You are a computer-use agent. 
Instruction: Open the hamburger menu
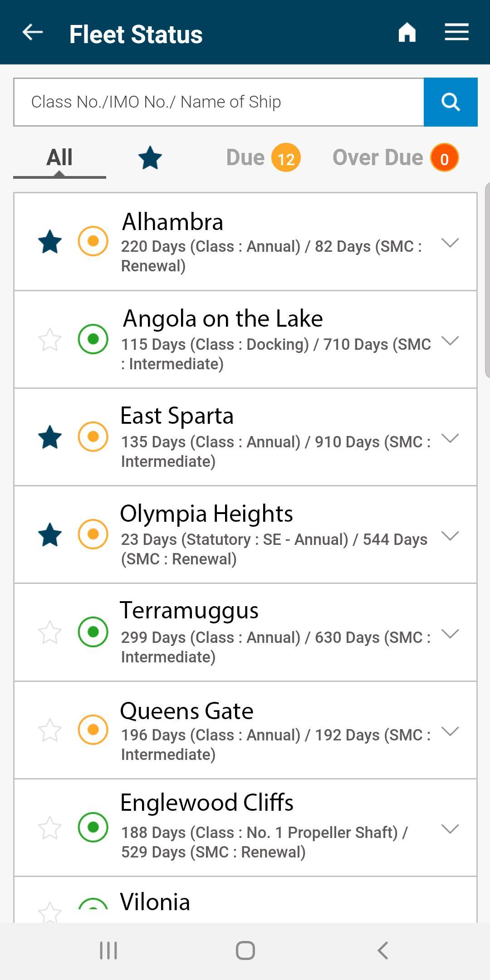tap(456, 32)
